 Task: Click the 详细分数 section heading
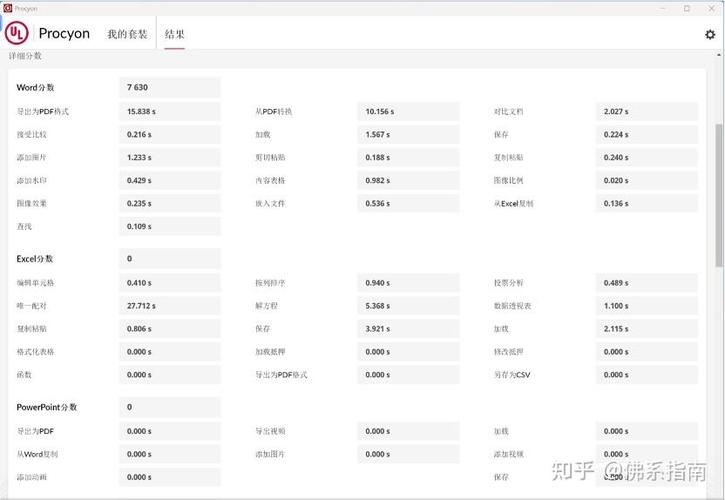(25, 56)
